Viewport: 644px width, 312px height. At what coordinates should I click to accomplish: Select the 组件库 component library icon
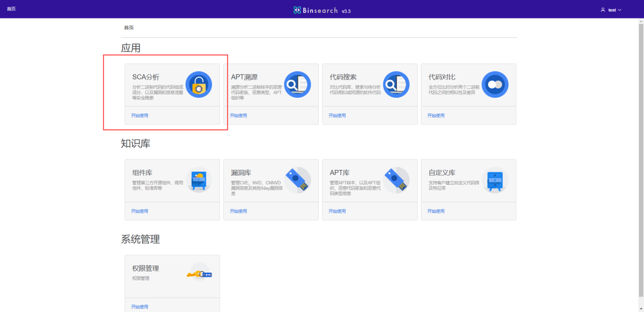199,180
